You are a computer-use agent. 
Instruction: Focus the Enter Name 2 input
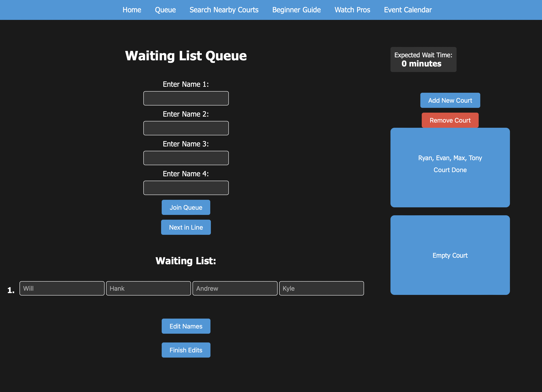[186, 128]
